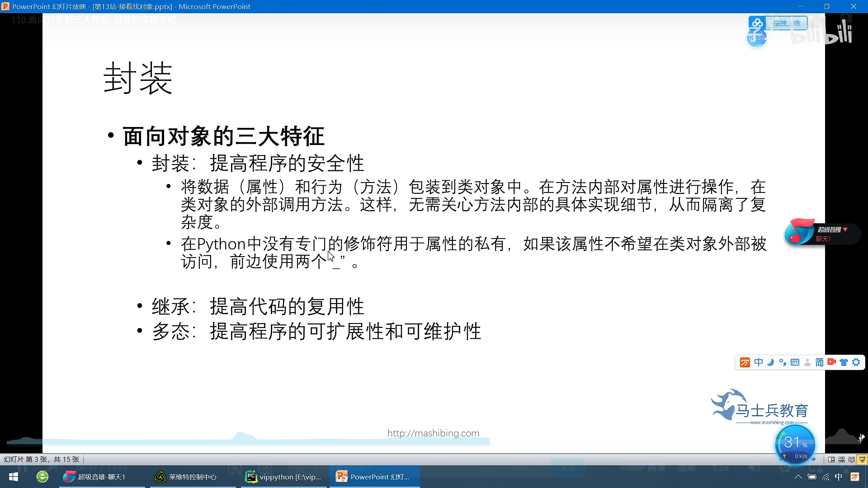Viewport: 868px width, 488px height.
Task: Switch to Normal view in status bar
Action: pos(831,460)
